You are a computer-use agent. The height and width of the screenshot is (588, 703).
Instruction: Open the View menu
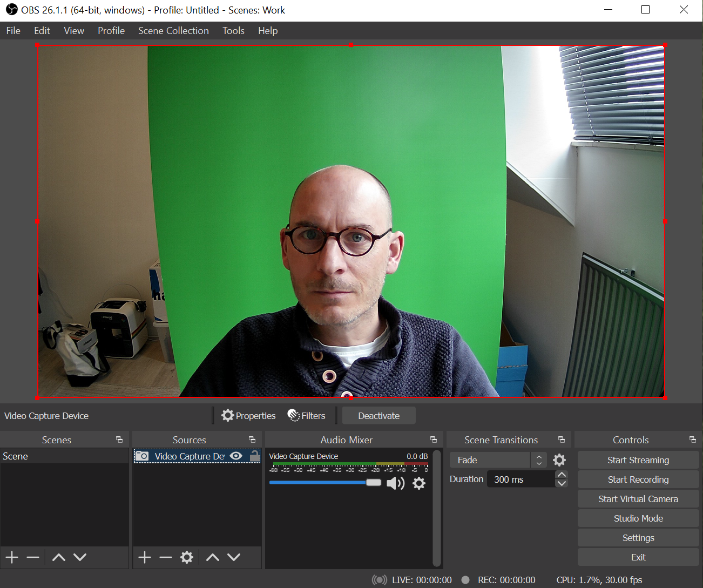[x=74, y=31]
